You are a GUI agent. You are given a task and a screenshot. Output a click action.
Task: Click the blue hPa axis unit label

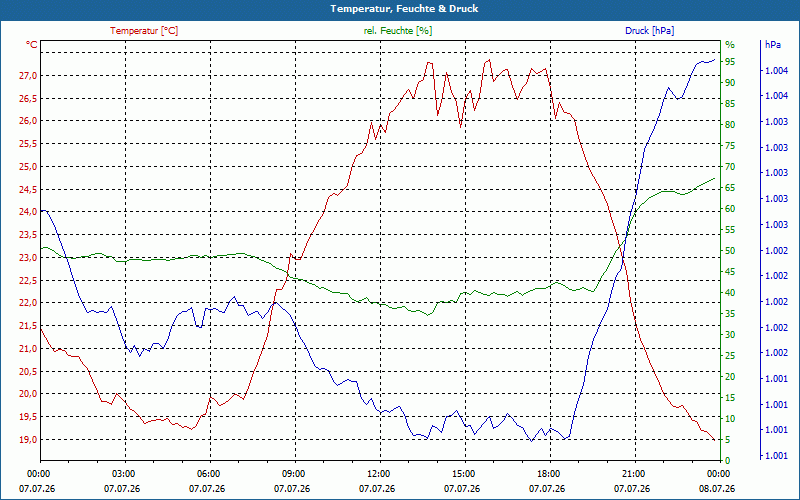pos(772,45)
